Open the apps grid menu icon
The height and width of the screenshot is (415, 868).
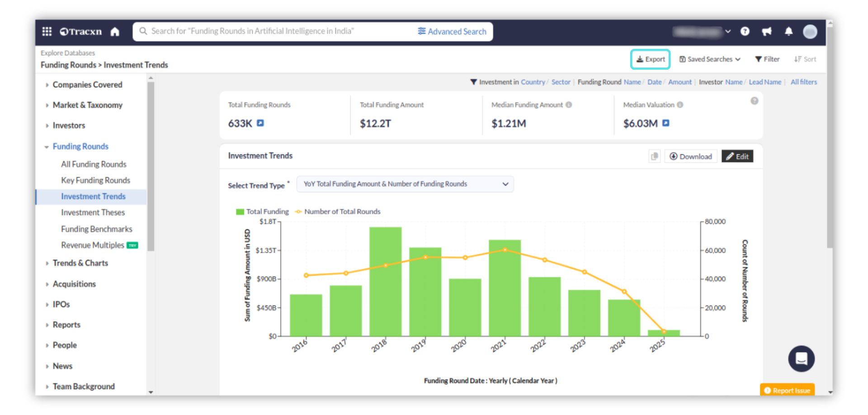click(47, 31)
